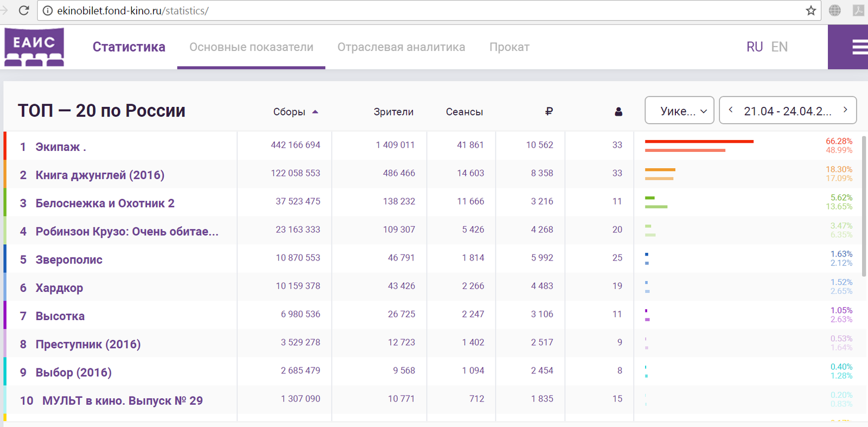
Task: Click sessions value 5 426
Action: tap(473, 230)
